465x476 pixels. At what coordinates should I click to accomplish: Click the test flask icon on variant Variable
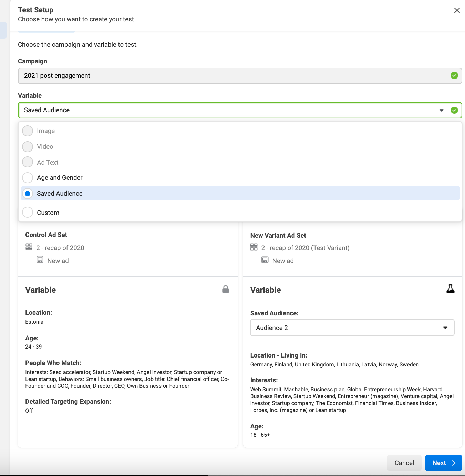450,289
